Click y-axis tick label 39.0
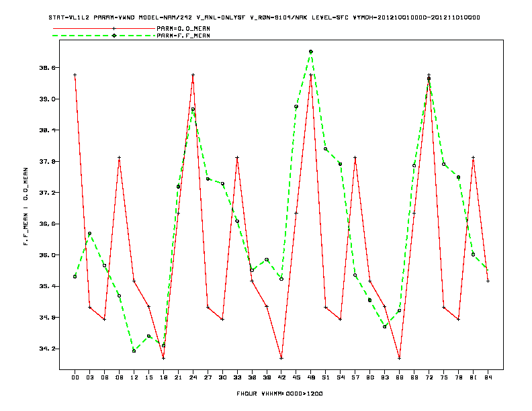Screen dimensions: 532x411 coord(47,99)
